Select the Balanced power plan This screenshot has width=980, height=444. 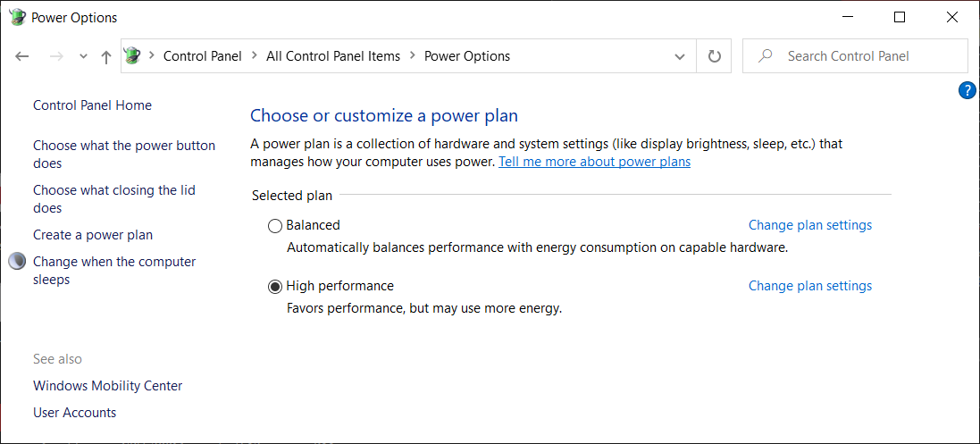275,226
